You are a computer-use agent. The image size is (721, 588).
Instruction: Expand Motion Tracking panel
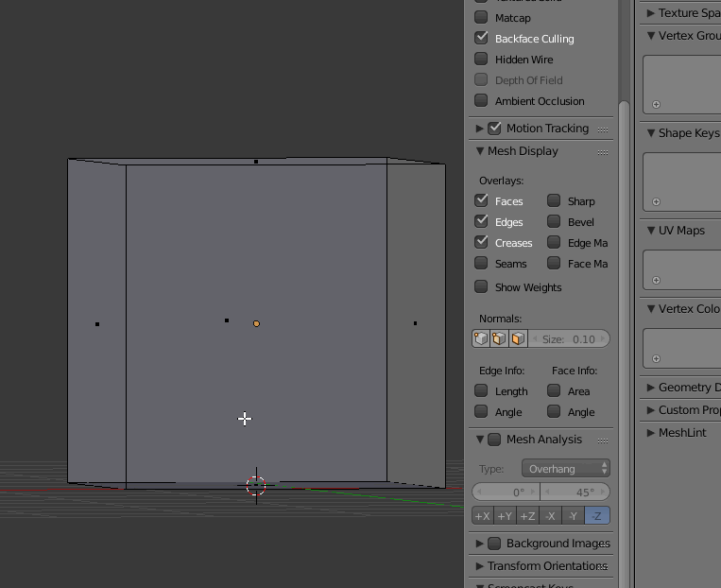coord(480,129)
